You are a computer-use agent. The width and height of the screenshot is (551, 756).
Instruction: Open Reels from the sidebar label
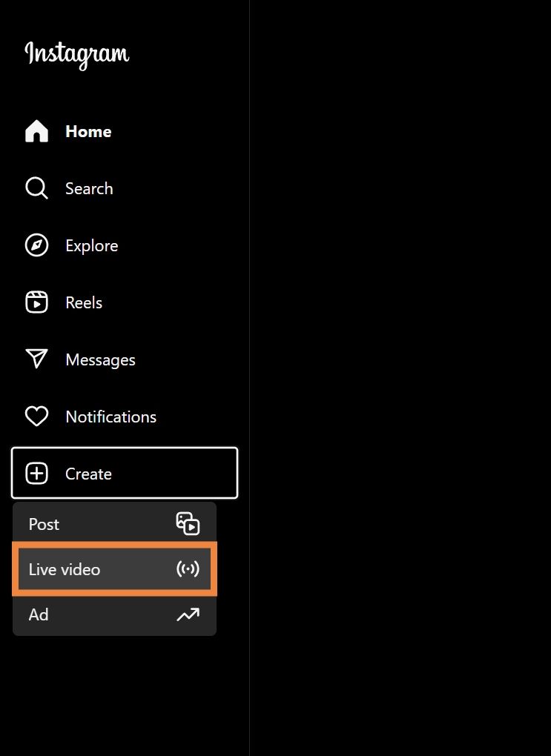[x=84, y=303]
